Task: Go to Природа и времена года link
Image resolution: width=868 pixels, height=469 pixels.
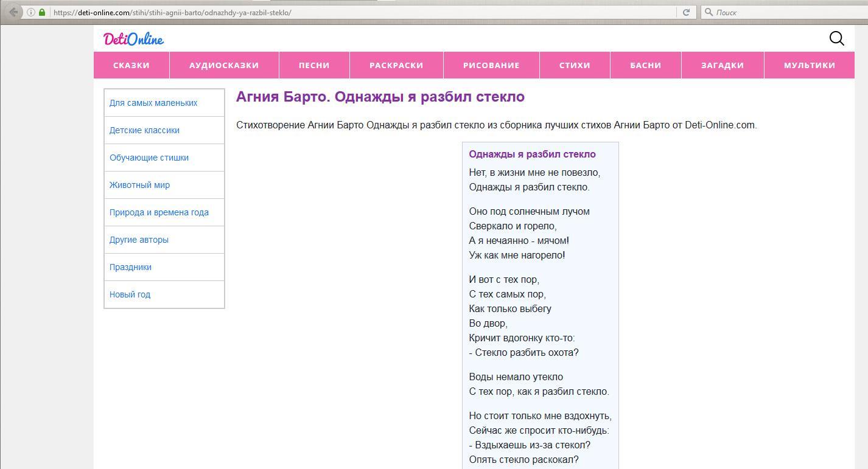Action: 159,212
